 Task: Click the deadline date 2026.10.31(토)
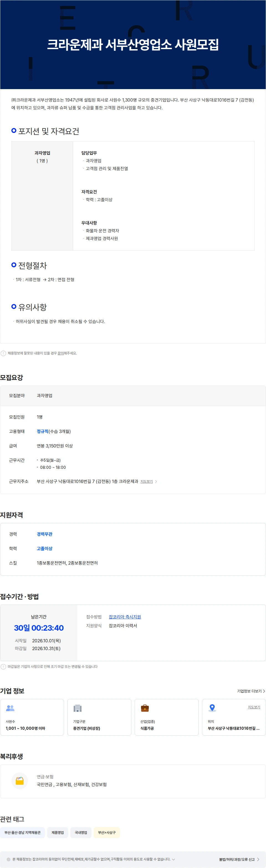point(46,648)
